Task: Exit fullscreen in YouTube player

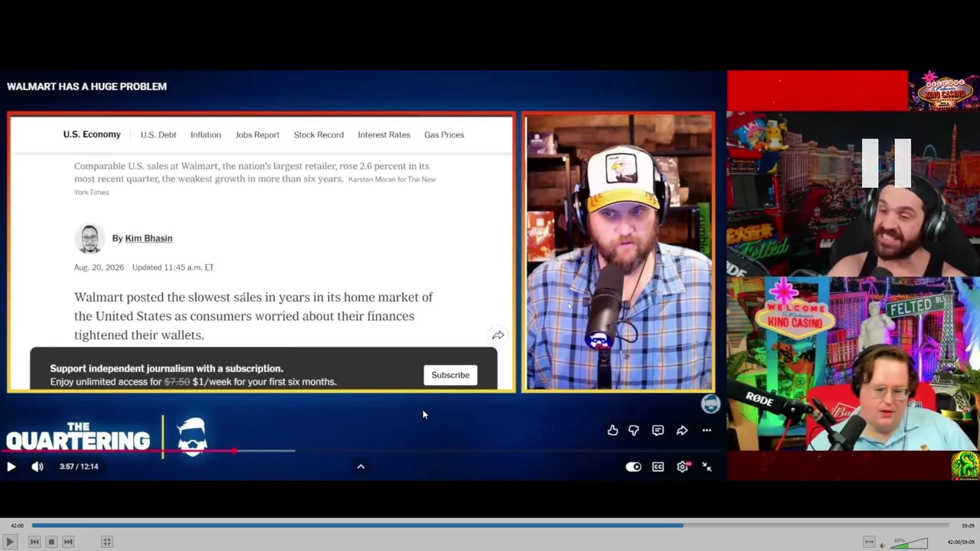Action: tap(707, 467)
